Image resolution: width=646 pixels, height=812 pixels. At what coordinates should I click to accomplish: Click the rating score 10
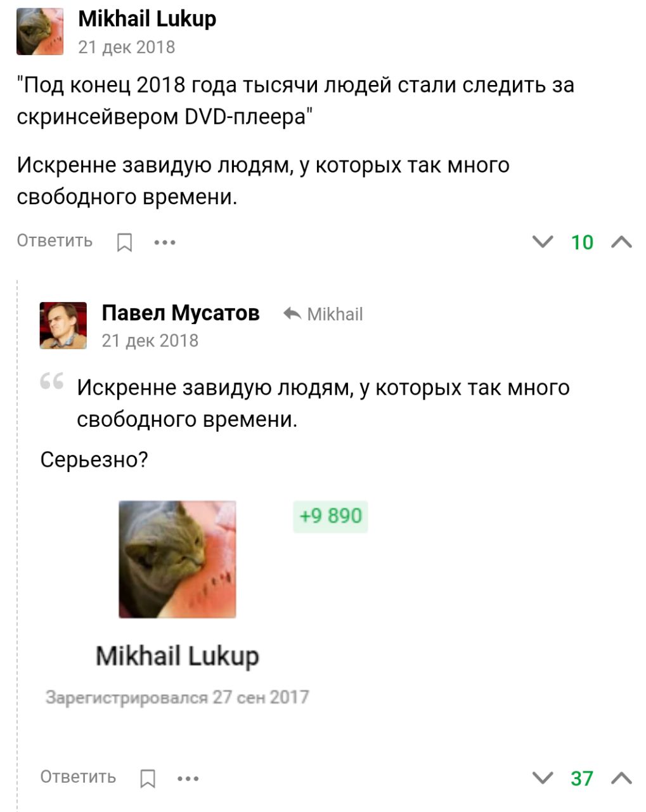(582, 242)
